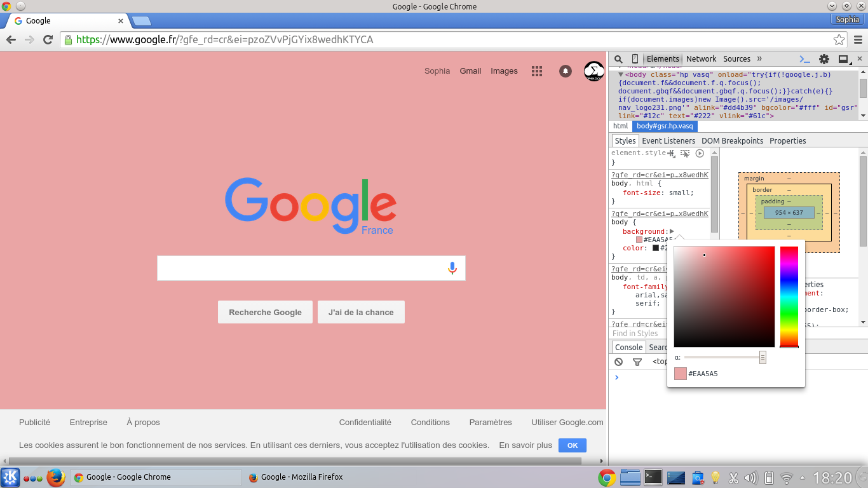The width and height of the screenshot is (868, 488).
Task: Open DevTools settings gear
Action: click(824, 59)
